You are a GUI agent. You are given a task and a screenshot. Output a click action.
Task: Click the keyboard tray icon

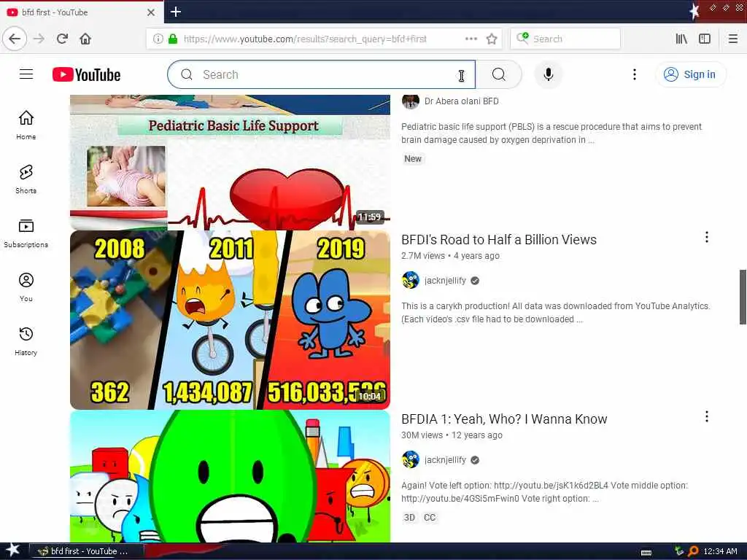[646, 553]
